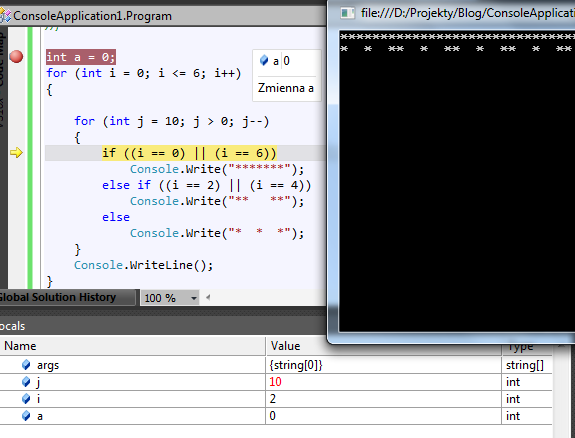Screen dimensions: 575x438
Task: Click the inner for loop line with j = 10
Action: tap(172, 121)
